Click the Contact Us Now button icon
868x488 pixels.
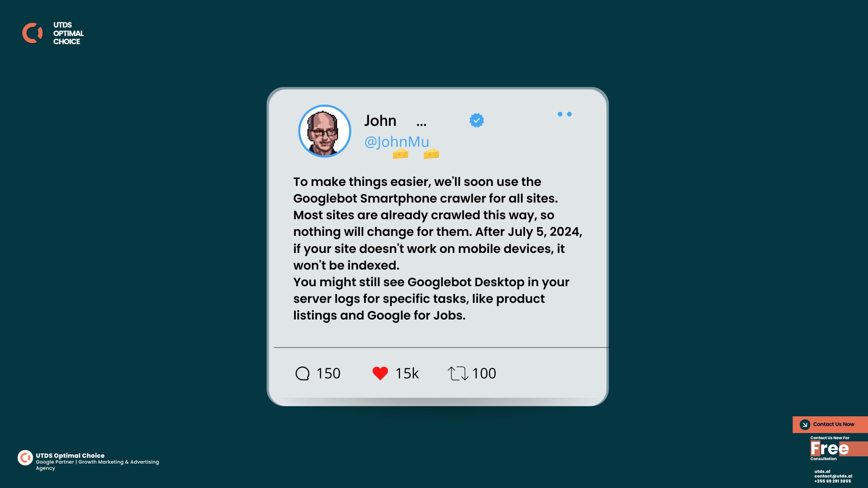point(805,424)
